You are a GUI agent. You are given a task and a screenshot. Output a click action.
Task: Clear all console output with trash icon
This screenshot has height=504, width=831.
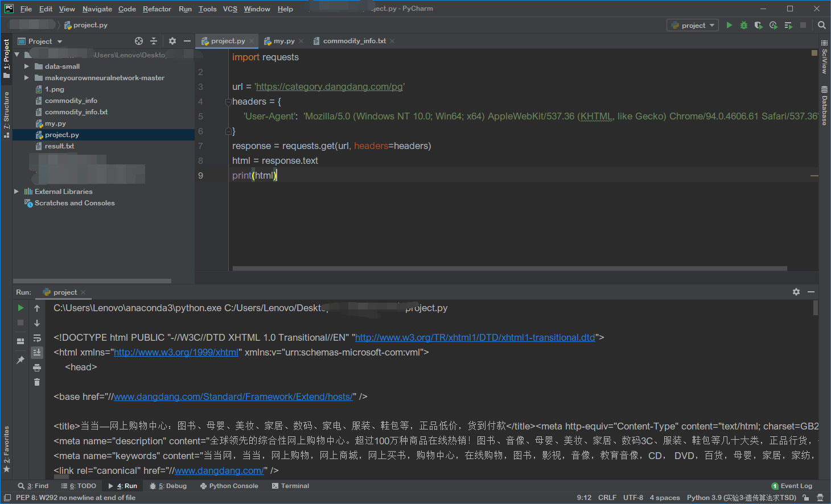[x=37, y=382]
